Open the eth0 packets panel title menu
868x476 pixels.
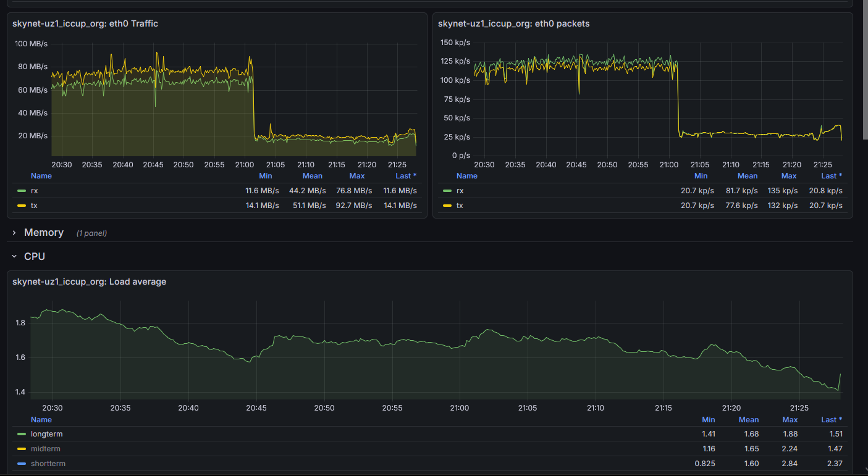513,23
